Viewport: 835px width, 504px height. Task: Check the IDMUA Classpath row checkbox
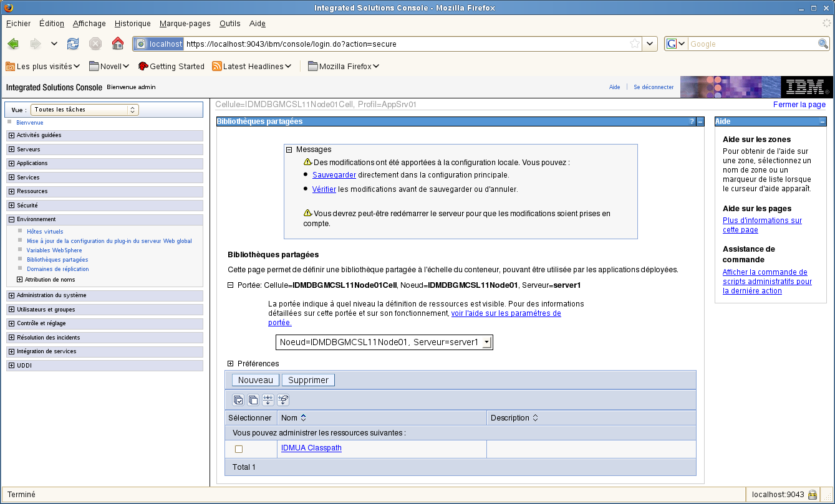click(238, 449)
